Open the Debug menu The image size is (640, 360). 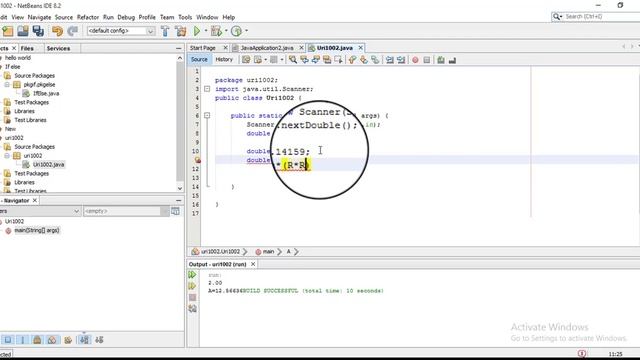pos(126,17)
